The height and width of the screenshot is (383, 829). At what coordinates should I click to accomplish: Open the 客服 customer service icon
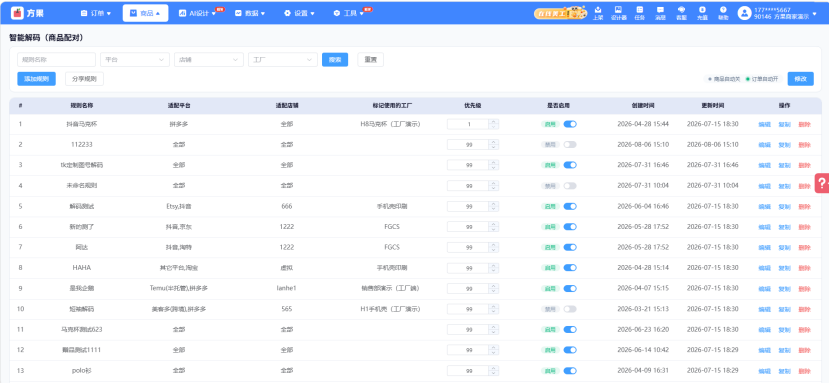(x=681, y=13)
